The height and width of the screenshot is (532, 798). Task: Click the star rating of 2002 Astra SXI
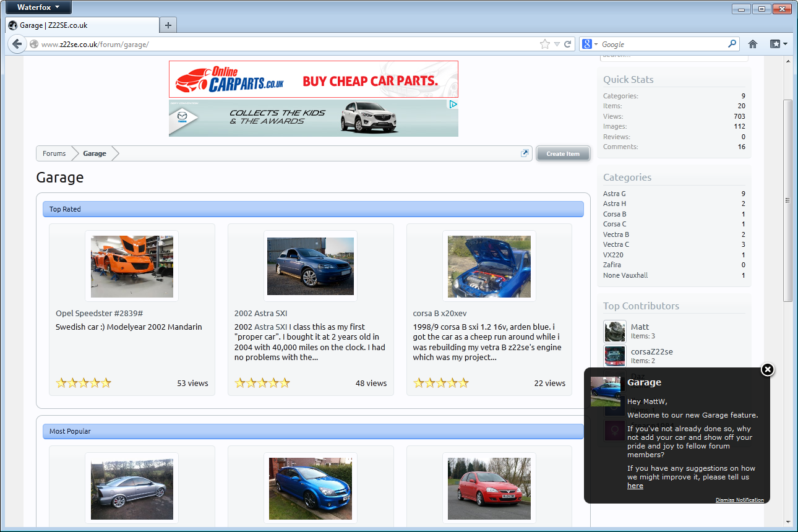pyautogui.click(x=262, y=383)
